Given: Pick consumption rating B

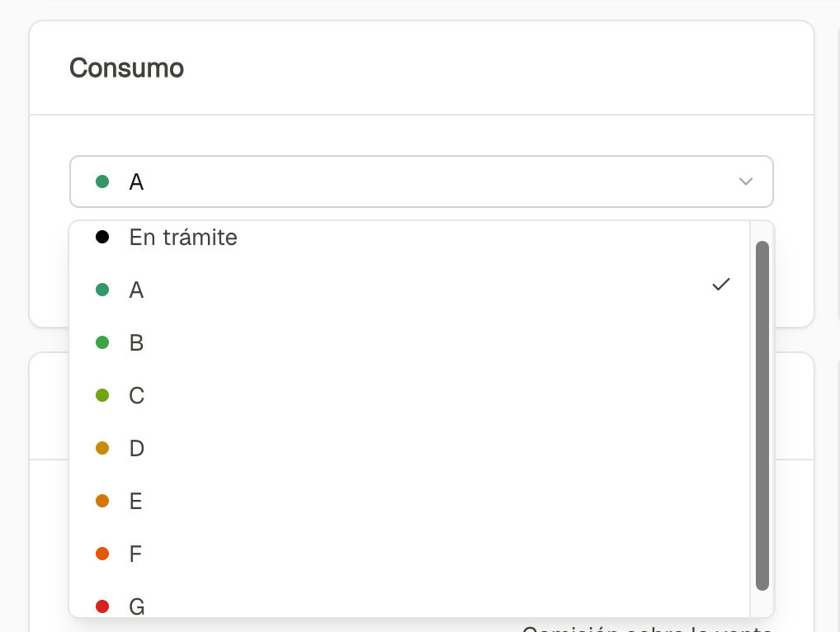Looking at the screenshot, I should click(137, 342).
